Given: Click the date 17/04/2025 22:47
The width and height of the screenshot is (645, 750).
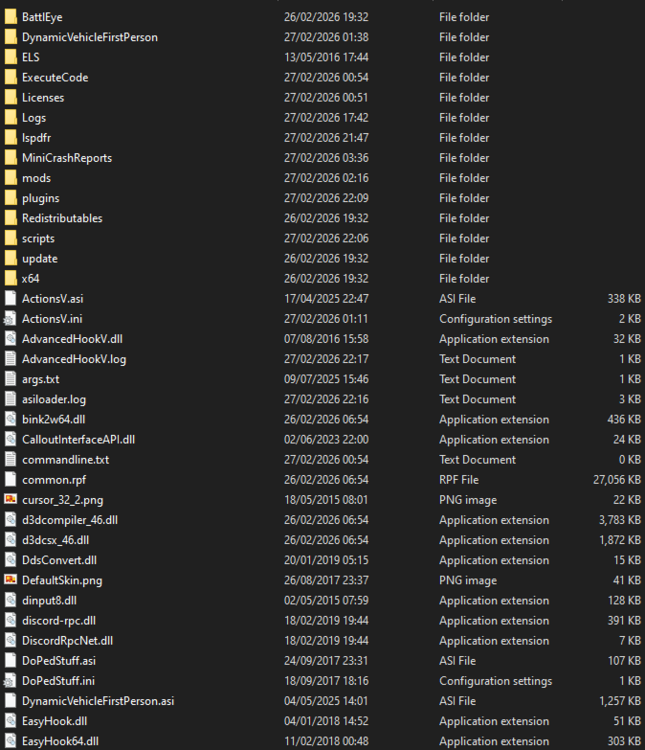Looking at the screenshot, I should pyautogui.click(x=326, y=298).
